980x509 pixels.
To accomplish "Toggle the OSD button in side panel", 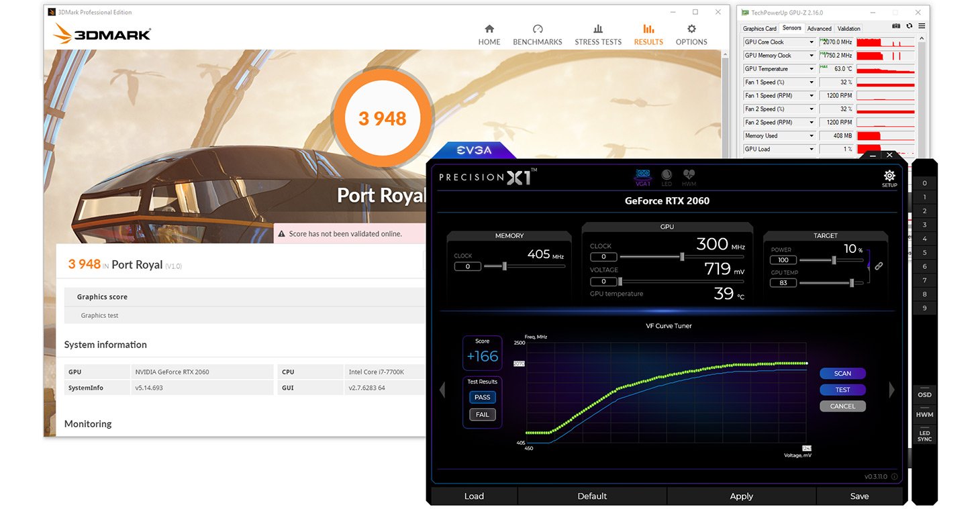I will coord(924,395).
